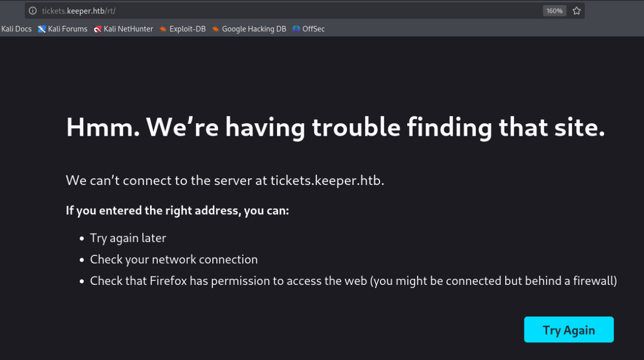Open the Exploit-DB bookmark label
Viewport: 644px width, 360px height.
tap(187, 29)
